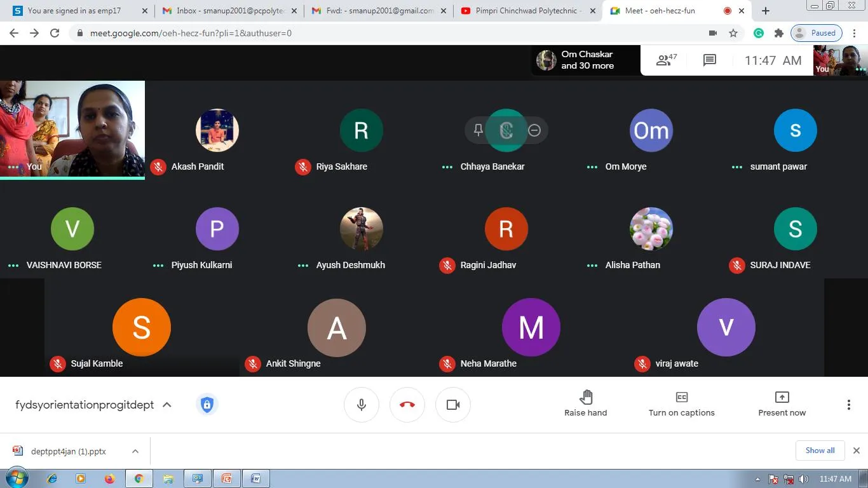Click Ankit Shingne's A avatar

[337, 327]
